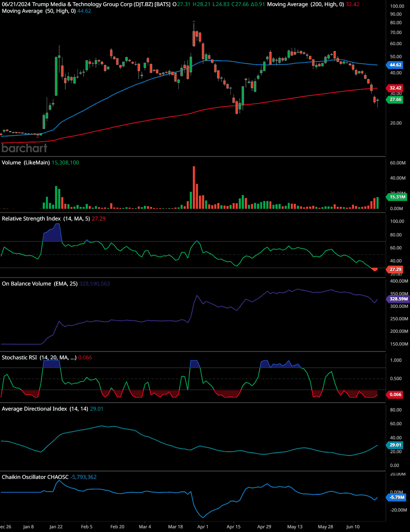The width and height of the screenshot is (410, 532).
Task: Click the 'Jun 10' date axis label
Action: [353, 527]
